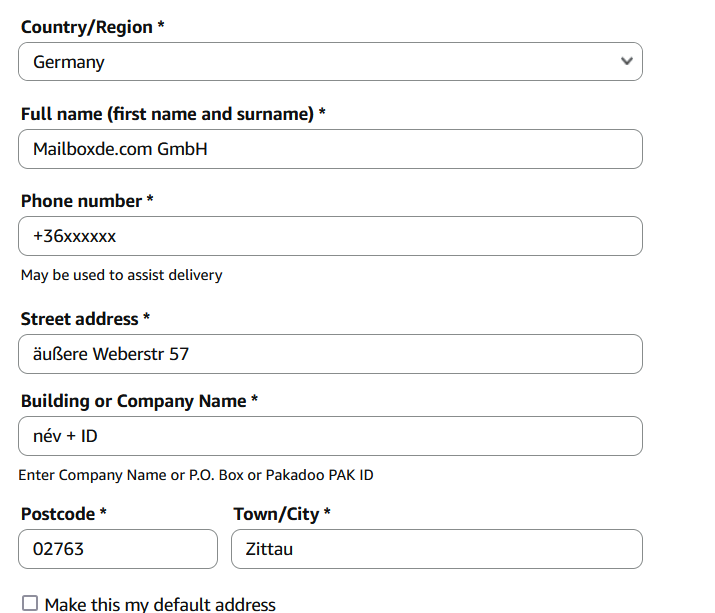
Task: Click the "Town/City" field label
Action: 276,514
